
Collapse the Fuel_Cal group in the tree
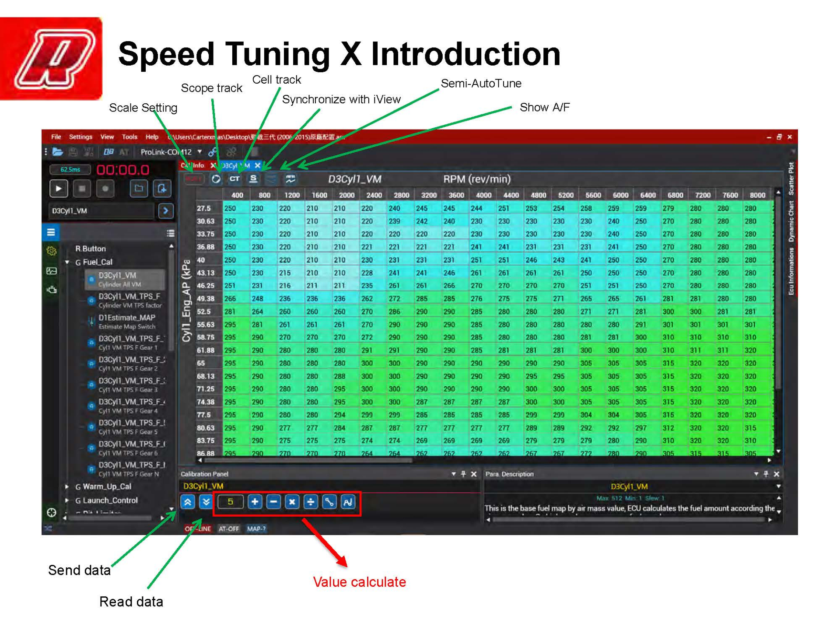click(x=68, y=262)
